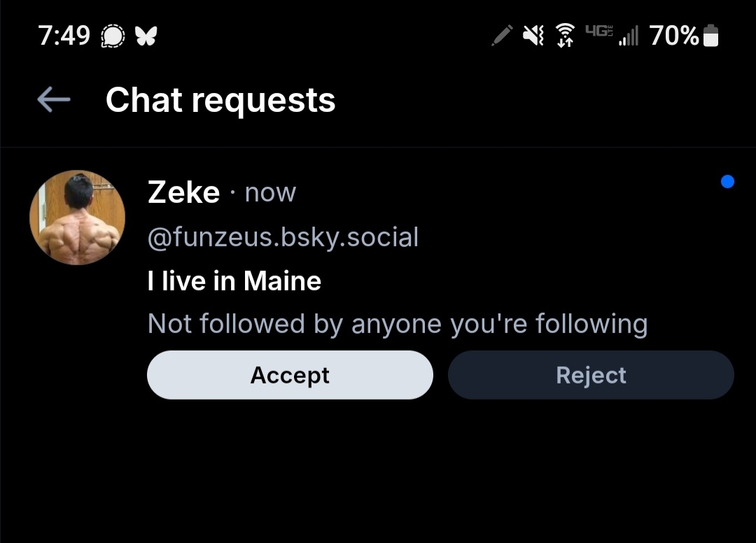This screenshot has height=543, width=756.
Task: Tap the Wi-Fi status icon
Action: pos(564,36)
